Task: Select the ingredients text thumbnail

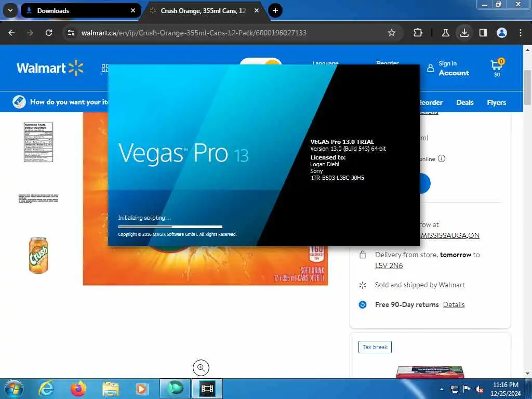Action: (x=38, y=198)
